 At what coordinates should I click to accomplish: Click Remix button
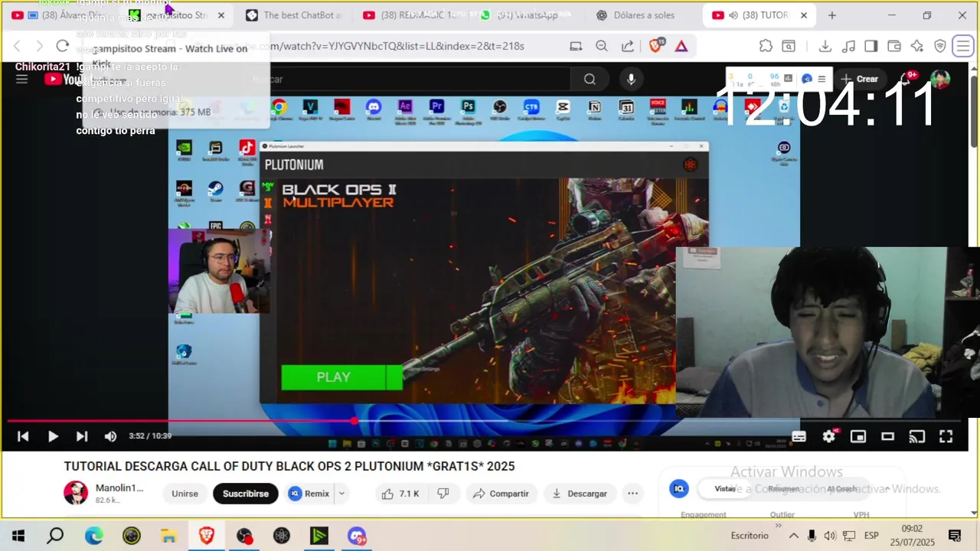click(310, 494)
